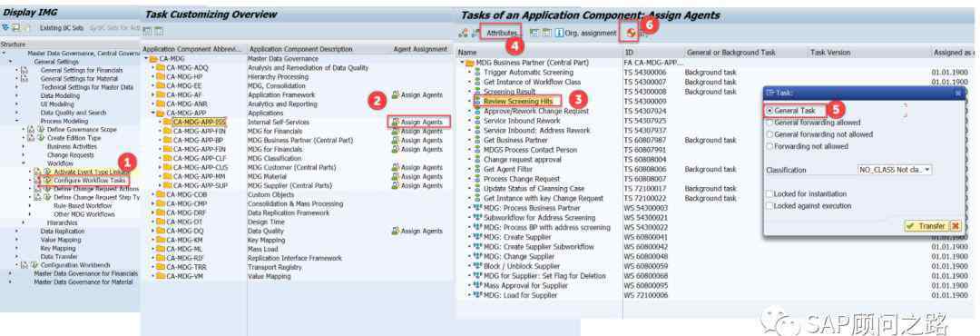Expand the CA-MDG-DRF node
The image size is (980, 336).
click(153, 212)
